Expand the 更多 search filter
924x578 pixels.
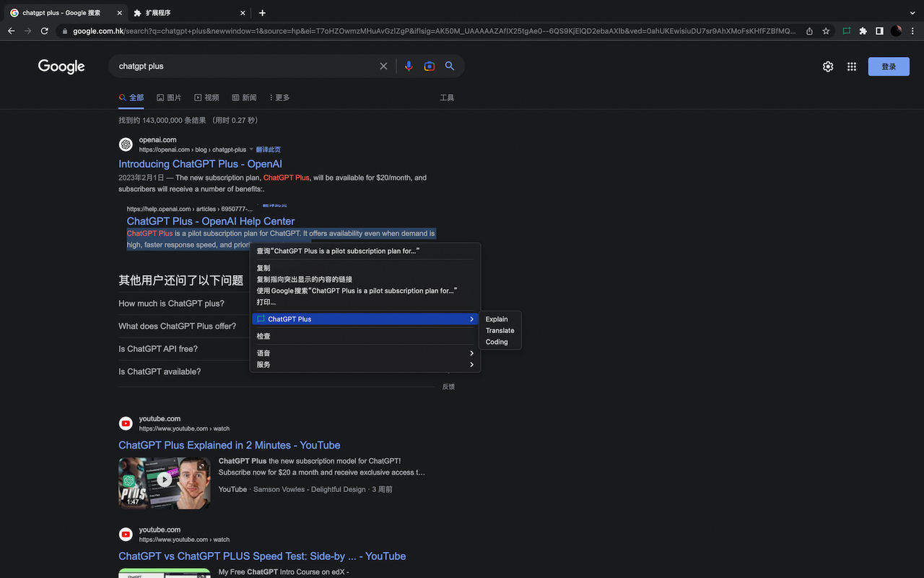click(x=279, y=98)
